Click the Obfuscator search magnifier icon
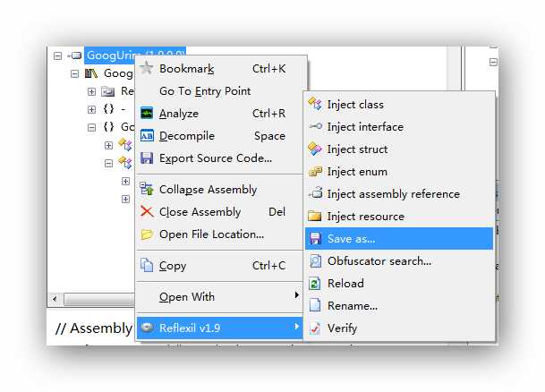The width and height of the screenshot is (545, 392). coord(315,260)
